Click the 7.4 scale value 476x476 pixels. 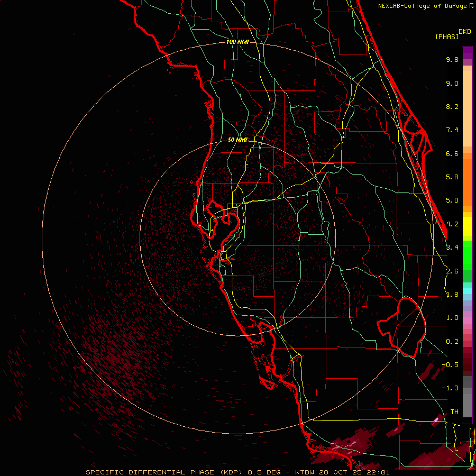click(x=452, y=130)
